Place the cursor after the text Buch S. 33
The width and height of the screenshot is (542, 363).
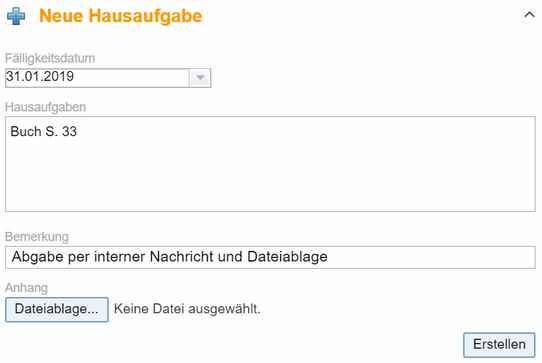point(78,131)
